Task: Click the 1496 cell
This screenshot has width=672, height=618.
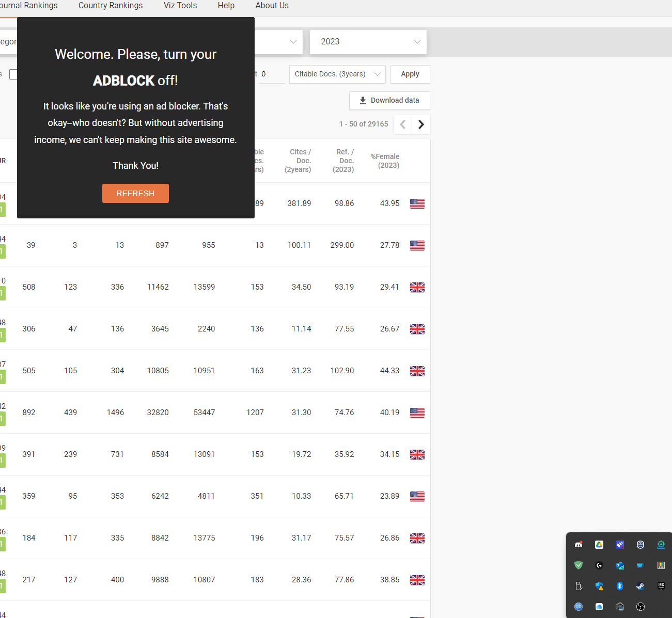Action: 115,413
